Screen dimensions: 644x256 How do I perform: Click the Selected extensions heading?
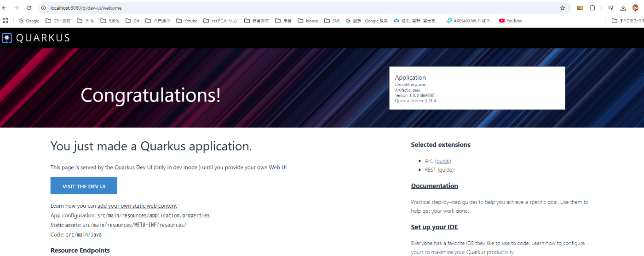[441, 145]
